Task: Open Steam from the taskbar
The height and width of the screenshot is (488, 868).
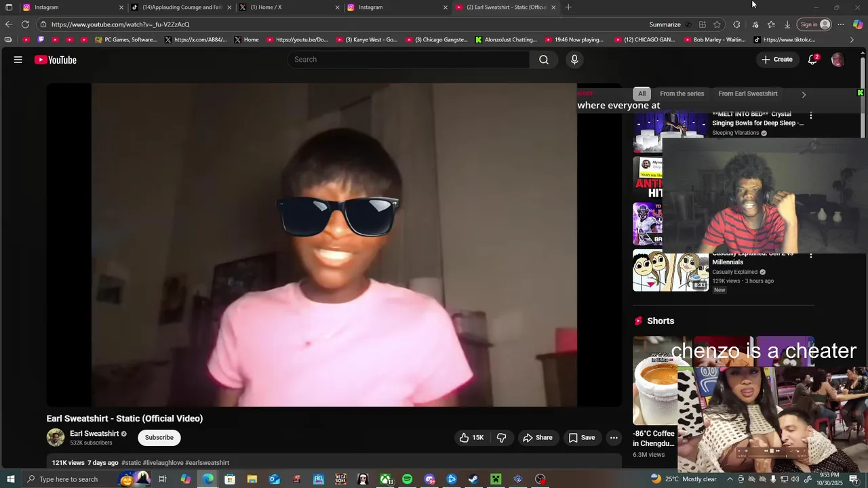Action: pyautogui.click(x=473, y=479)
